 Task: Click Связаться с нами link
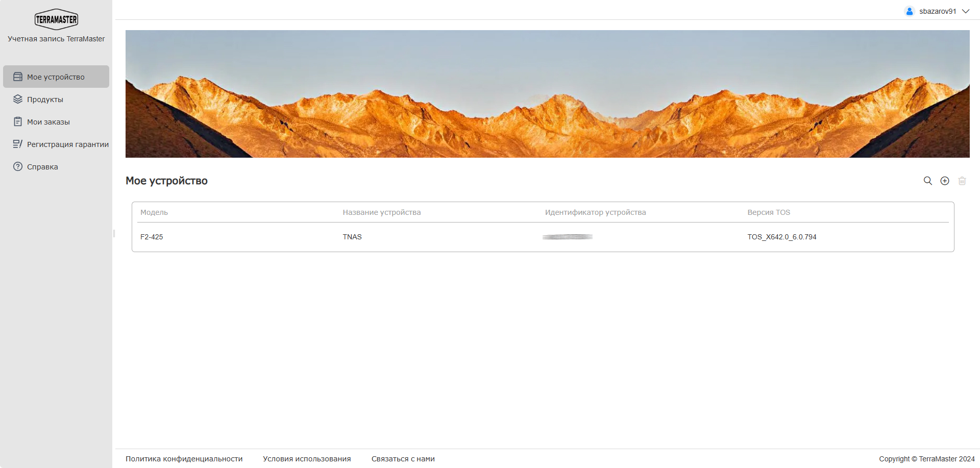coord(403,459)
